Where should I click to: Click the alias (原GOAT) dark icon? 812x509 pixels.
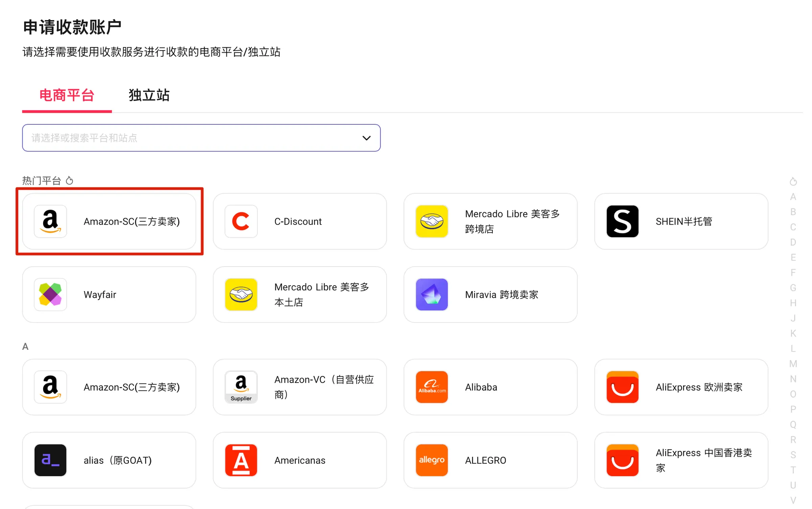pyautogui.click(x=50, y=460)
